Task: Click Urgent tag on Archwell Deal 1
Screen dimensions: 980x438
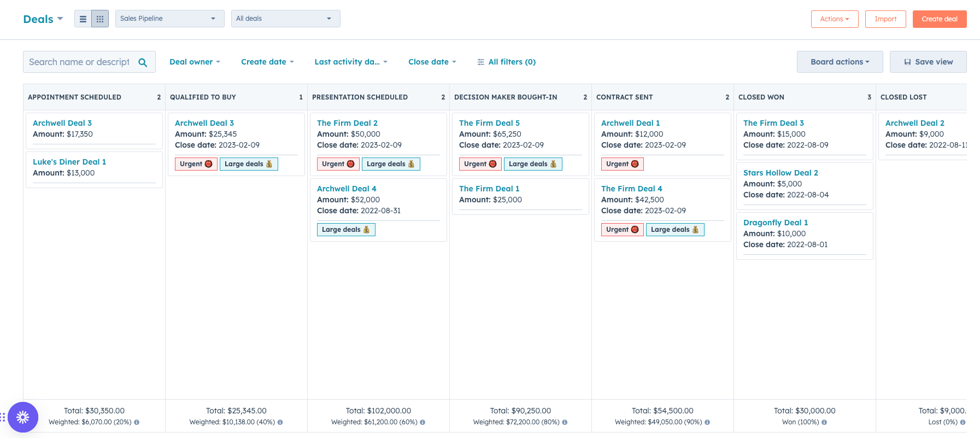Action: tap(622, 164)
